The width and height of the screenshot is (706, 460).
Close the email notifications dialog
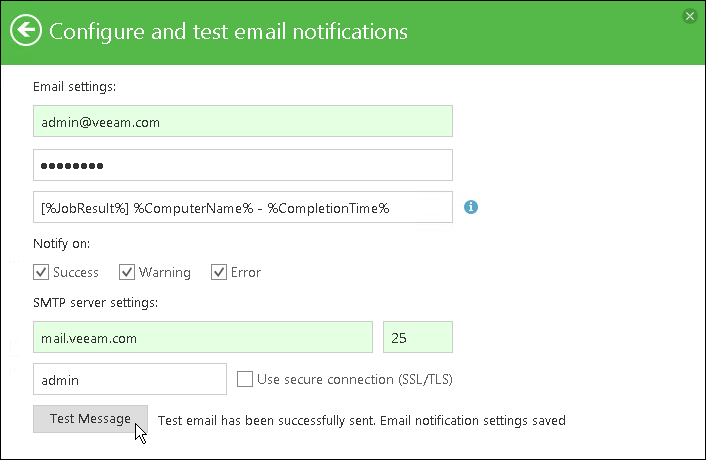689,16
